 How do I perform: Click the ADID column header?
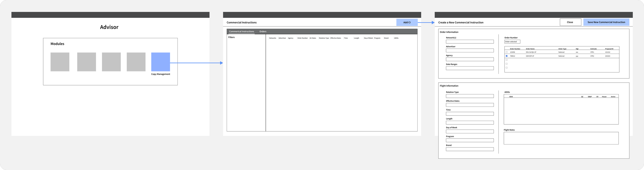coord(511,97)
